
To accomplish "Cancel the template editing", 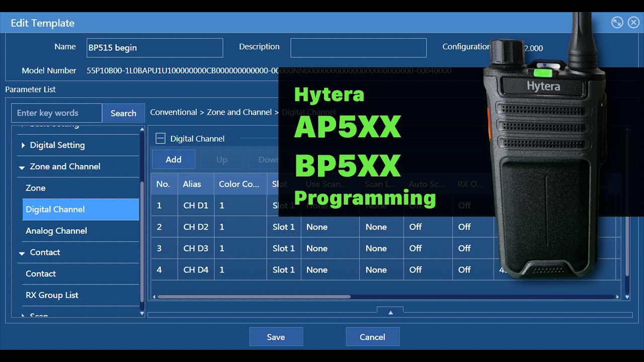I will (372, 337).
